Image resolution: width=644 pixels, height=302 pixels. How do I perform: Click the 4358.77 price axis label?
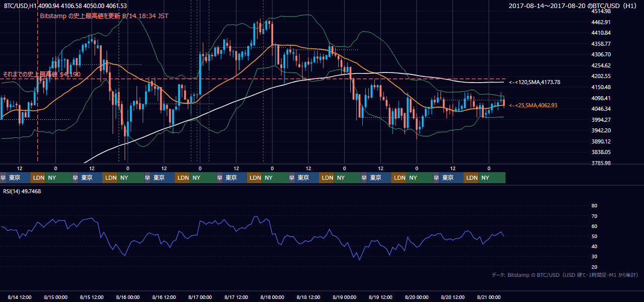coord(601,44)
